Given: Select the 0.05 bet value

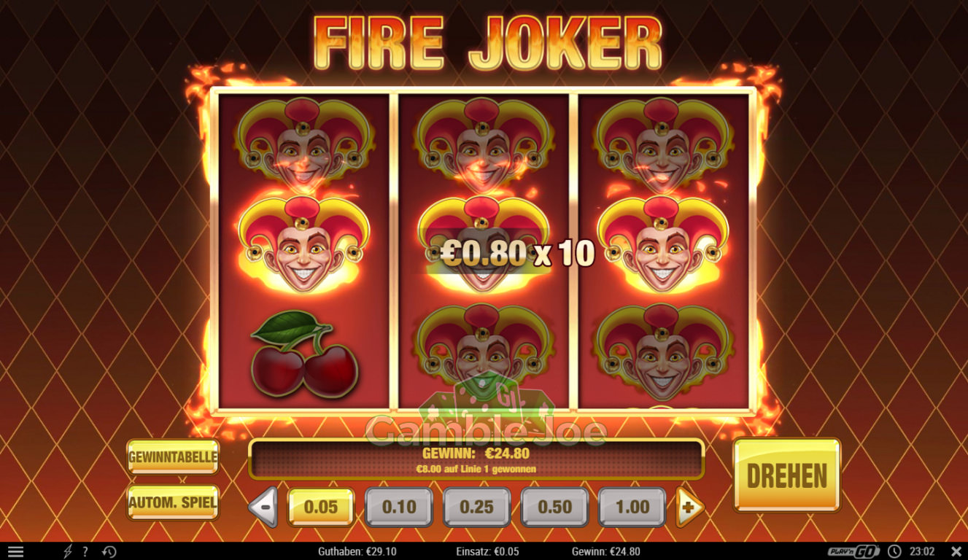Looking at the screenshot, I should [x=321, y=507].
